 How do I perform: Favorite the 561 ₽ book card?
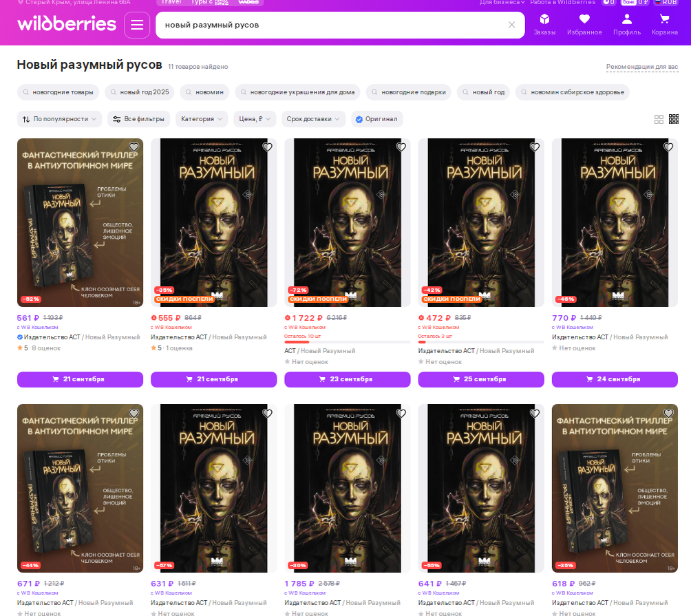click(134, 147)
